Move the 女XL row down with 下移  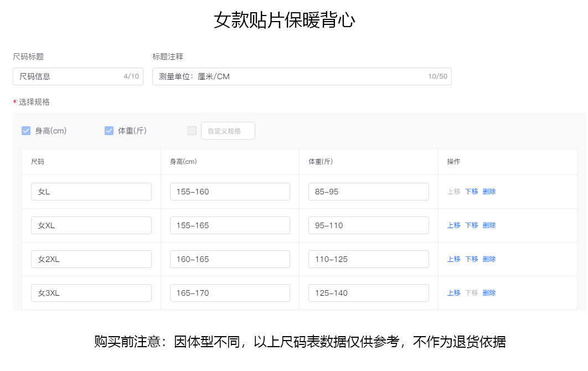click(471, 225)
